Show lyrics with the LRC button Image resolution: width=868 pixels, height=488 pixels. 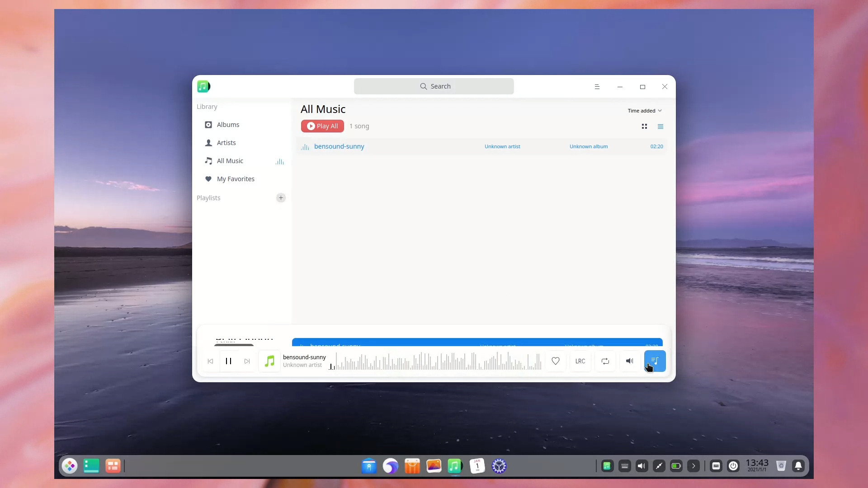(580, 361)
